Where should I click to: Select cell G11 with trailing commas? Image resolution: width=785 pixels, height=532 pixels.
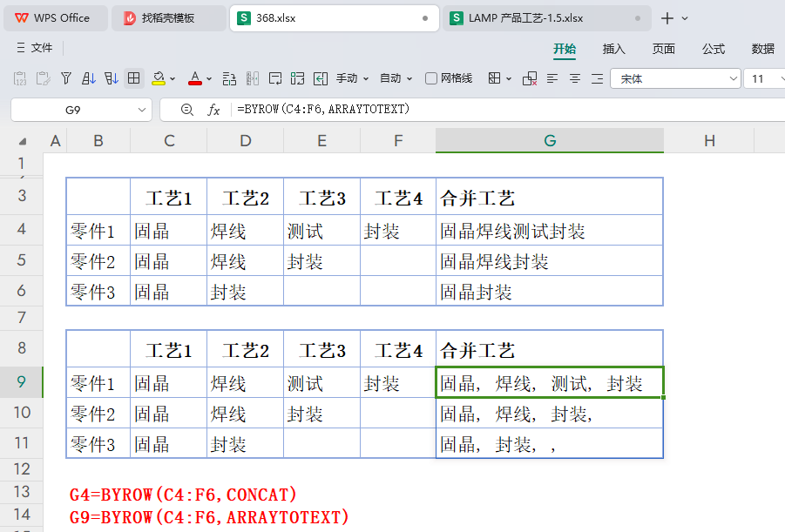(x=549, y=443)
